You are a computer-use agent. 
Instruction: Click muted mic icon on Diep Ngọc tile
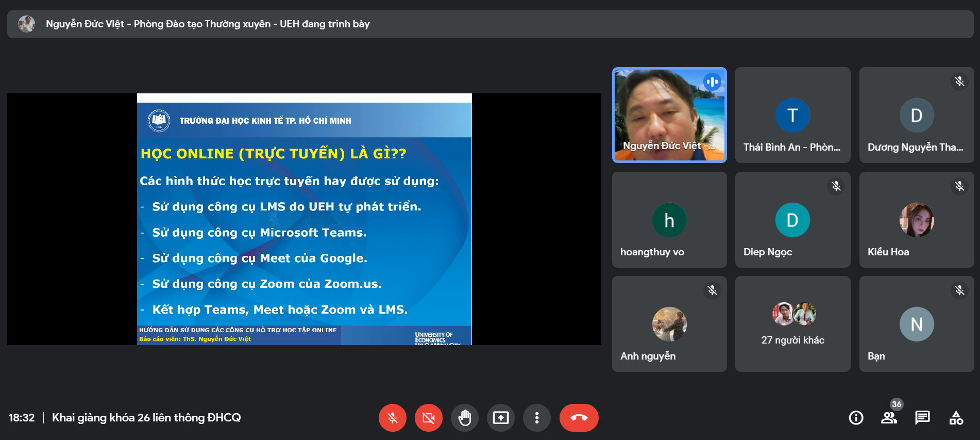(836, 186)
